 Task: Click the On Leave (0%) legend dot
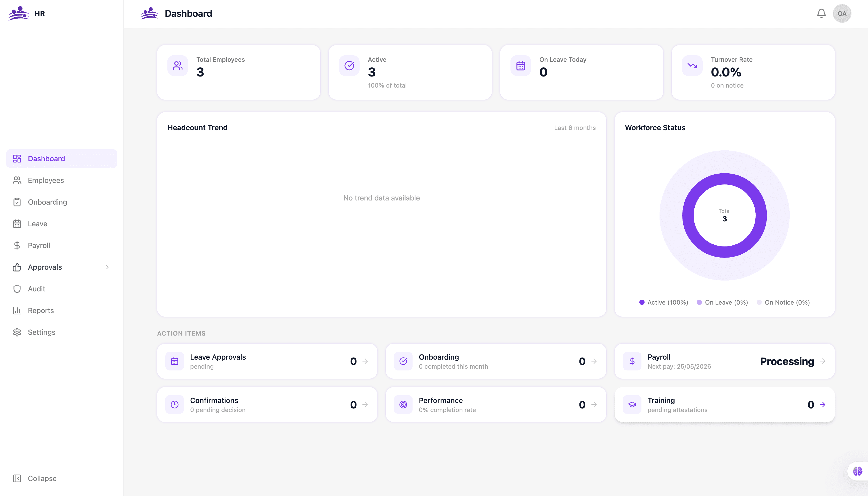(x=699, y=302)
